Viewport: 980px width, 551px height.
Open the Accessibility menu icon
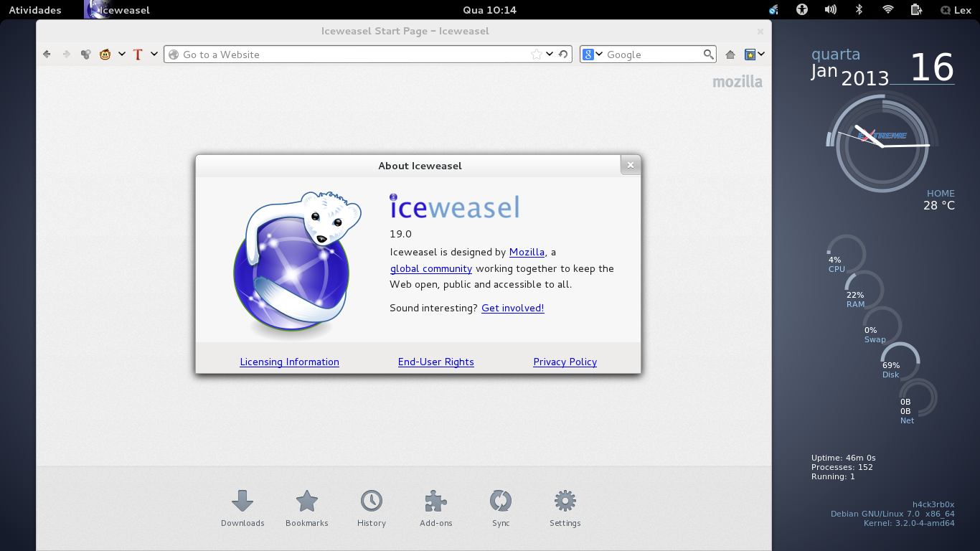point(802,10)
